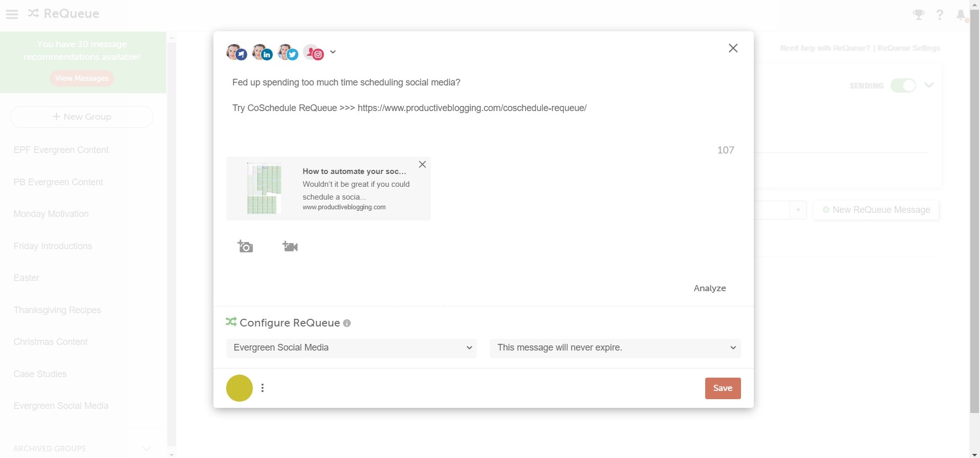Click the link preview thumbnail image
Viewport: 980px width, 458px height.
[264, 188]
